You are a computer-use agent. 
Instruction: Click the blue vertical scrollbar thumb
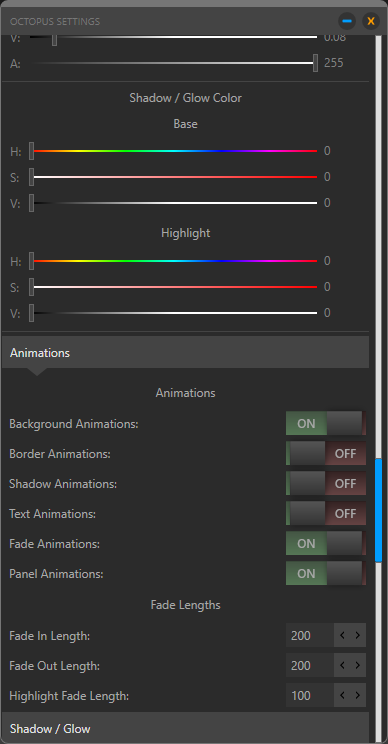point(379,511)
